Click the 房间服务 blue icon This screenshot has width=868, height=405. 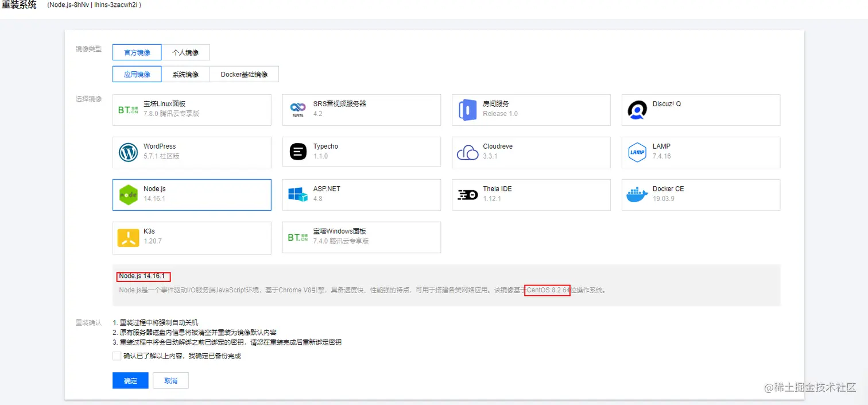click(x=467, y=109)
